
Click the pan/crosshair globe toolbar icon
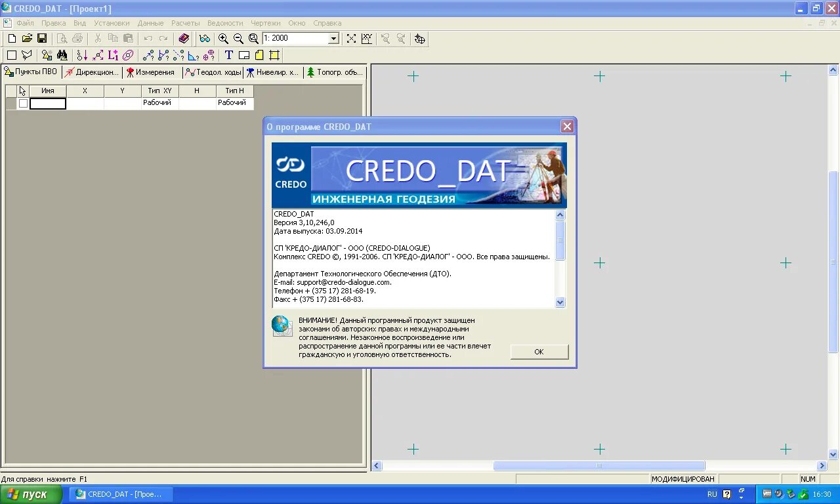pyautogui.click(x=420, y=39)
